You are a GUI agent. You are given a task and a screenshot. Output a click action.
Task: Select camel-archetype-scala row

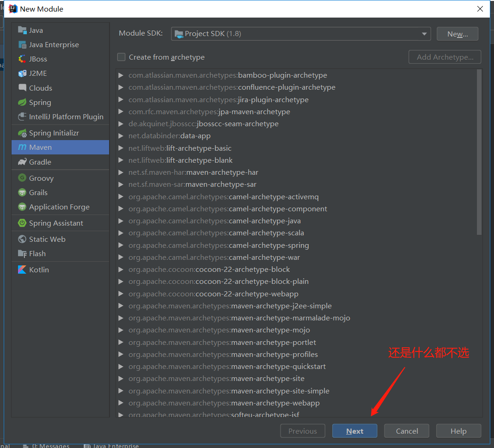[x=296, y=233]
